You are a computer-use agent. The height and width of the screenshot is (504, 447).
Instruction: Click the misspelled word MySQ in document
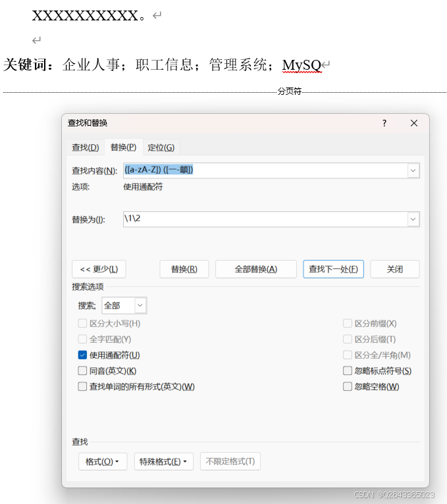point(302,65)
